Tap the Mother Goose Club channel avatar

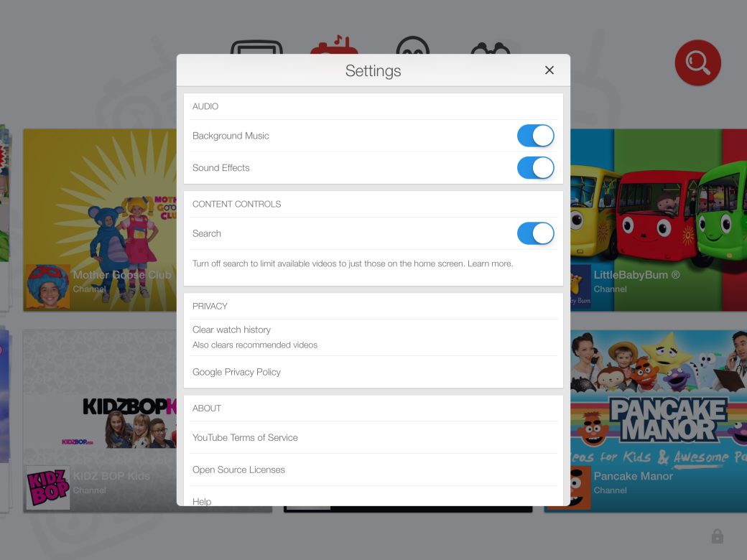(48, 286)
